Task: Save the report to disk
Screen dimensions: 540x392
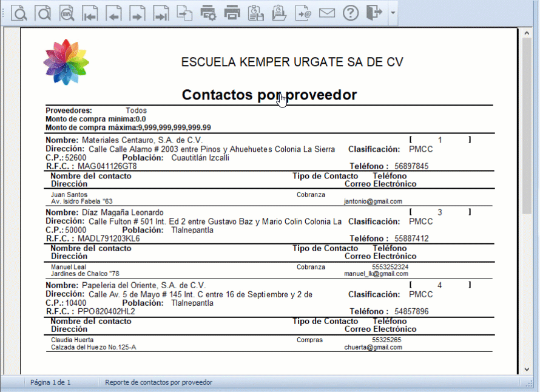Action: [x=255, y=13]
